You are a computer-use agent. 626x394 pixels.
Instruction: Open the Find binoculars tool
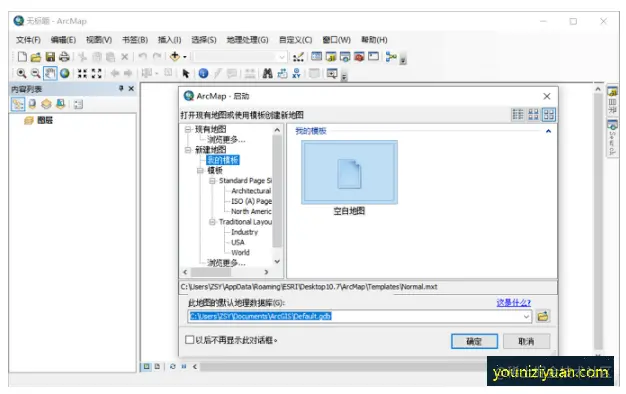click(267, 73)
